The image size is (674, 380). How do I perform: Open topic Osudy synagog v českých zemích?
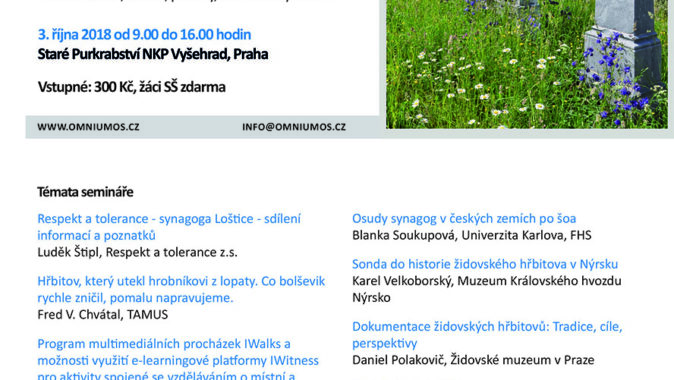pyautogui.click(x=464, y=218)
